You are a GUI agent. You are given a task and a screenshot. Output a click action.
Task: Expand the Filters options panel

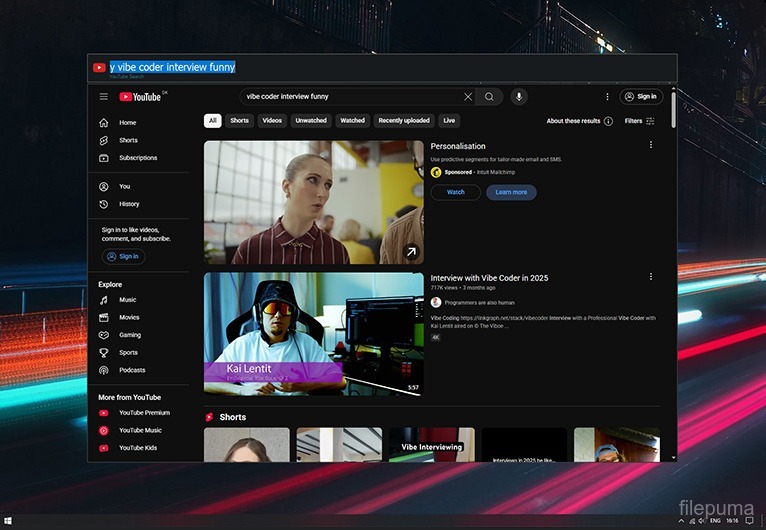(639, 121)
